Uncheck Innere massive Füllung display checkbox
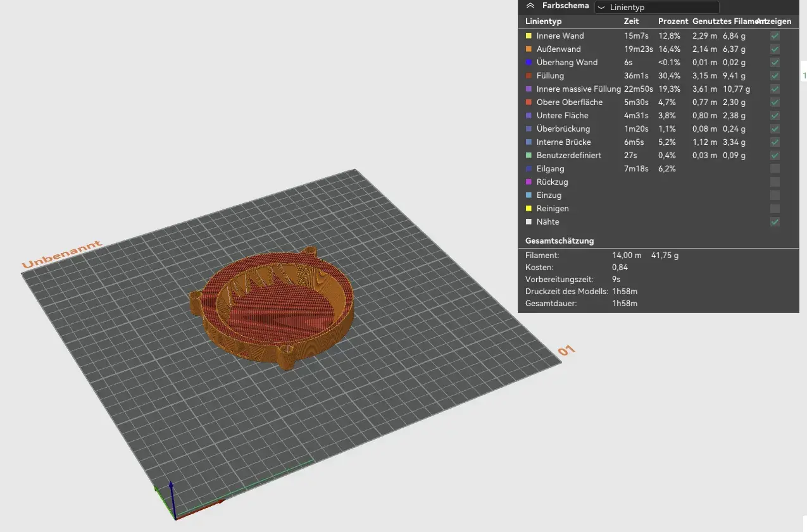 pos(775,89)
